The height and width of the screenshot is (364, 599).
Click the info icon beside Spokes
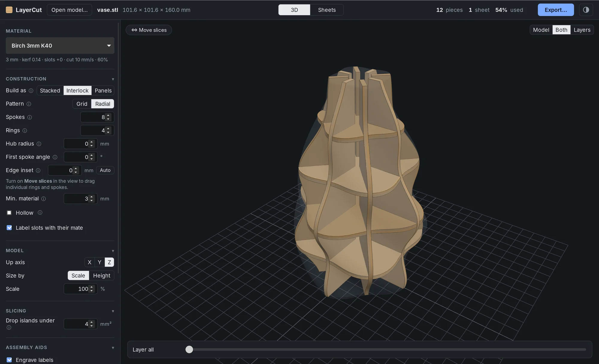coord(30,117)
